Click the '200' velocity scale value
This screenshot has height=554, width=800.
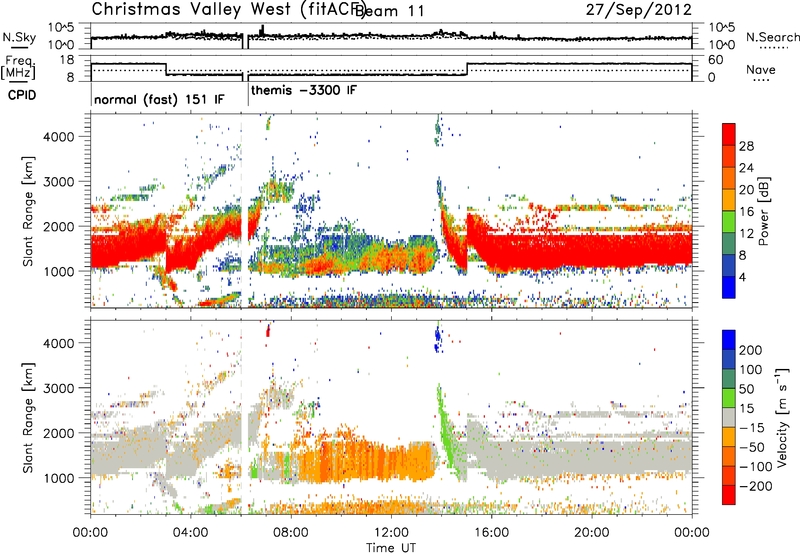tap(751, 350)
